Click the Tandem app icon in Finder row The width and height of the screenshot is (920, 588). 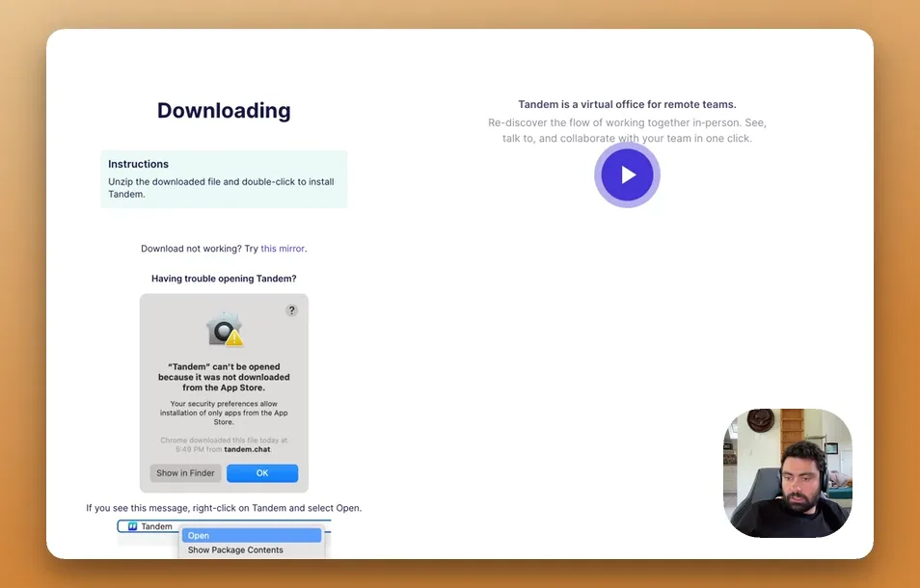pyautogui.click(x=133, y=526)
